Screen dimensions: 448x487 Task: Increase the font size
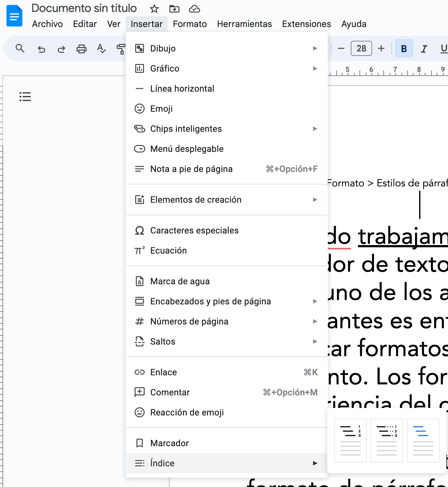tap(381, 48)
